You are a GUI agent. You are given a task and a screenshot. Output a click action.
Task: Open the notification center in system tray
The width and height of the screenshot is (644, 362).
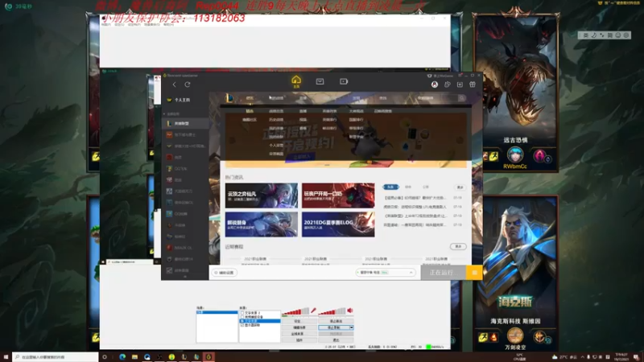point(636,357)
